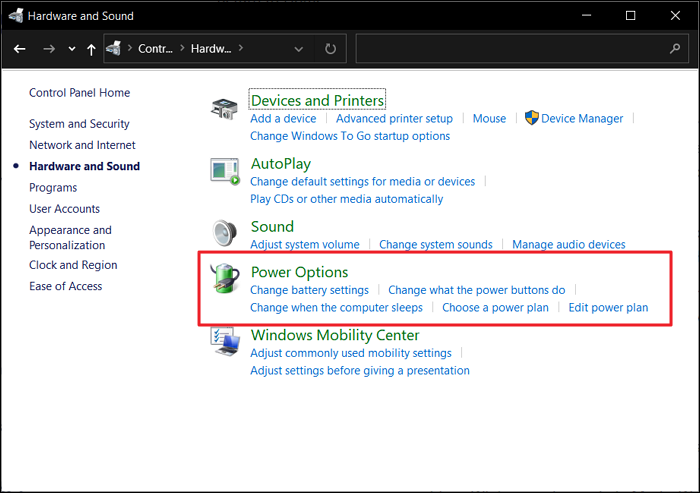The image size is (700, 493).
Task: Click Edit power plan link
Action: (x=608, y=307)
